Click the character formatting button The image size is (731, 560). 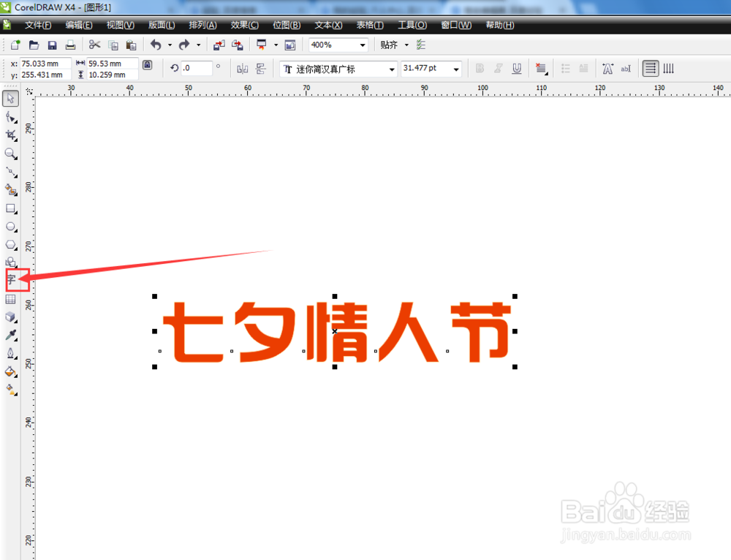tap(607, 69)
